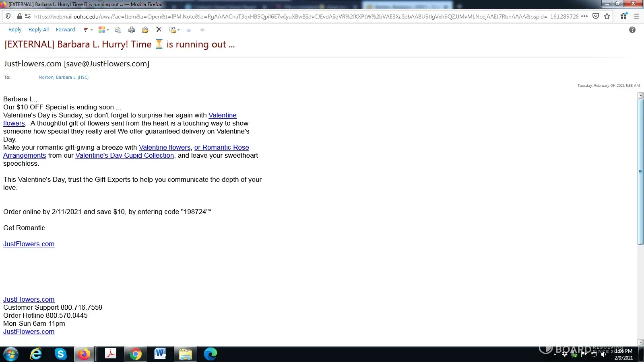The image size is (644, 362).
Task: Expand the copy-to-folder dropdown arrow
Action: tap(178, 30)
